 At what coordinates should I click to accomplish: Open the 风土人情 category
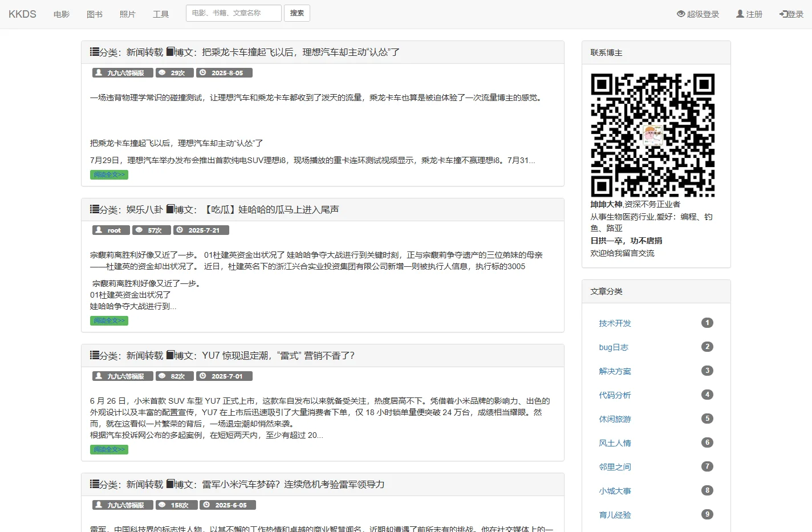(615, 443)
